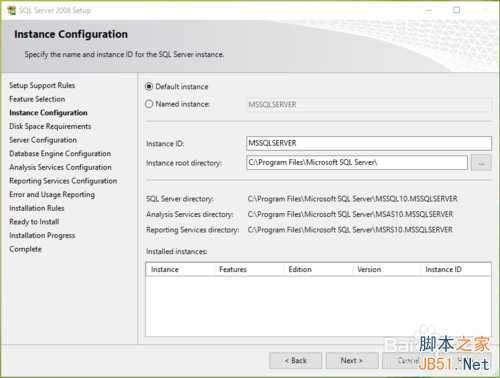Screen dimensions: 500x378
Task: Click the Installed instances label
Action: coord(177,252)
